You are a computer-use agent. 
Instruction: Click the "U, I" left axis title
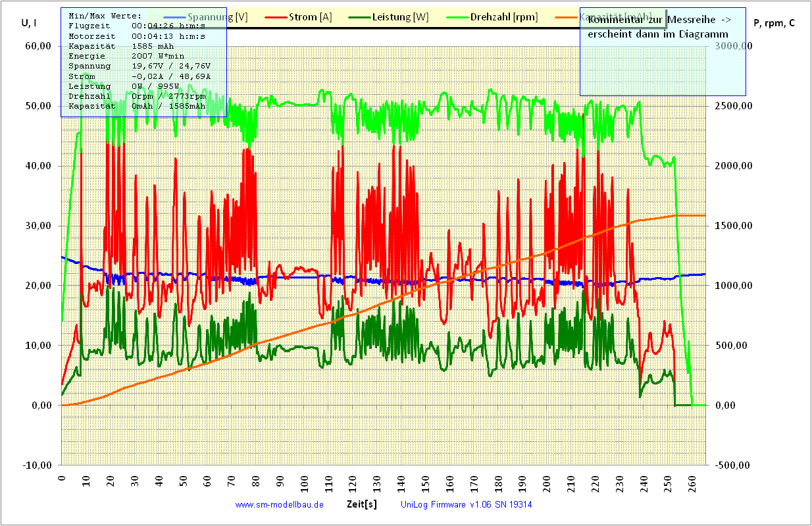pos(29,23)
